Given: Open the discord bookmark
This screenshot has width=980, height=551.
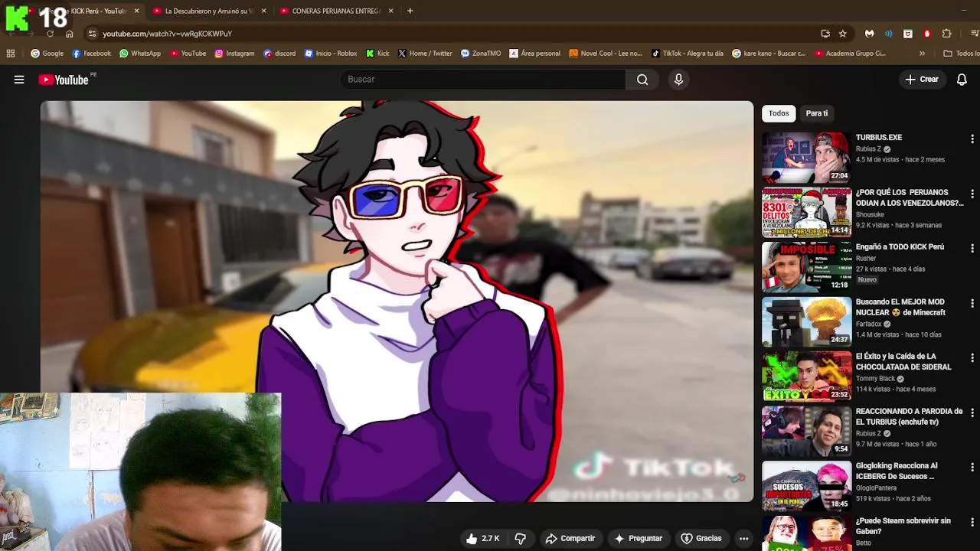Looking at the screenshot, I should [279, 54].
